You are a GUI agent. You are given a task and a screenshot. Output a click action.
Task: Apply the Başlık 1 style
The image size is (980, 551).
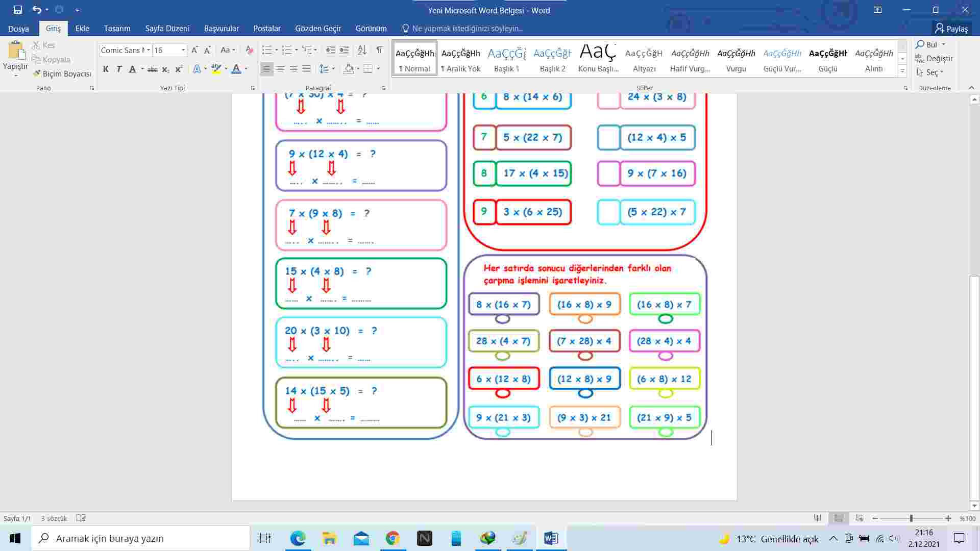click(x=506, y=59)
